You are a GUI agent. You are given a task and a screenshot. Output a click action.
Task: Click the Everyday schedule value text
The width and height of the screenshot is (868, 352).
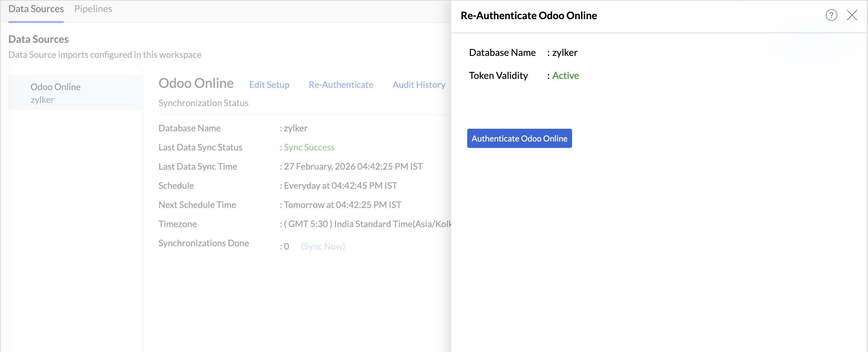[340, 186]
